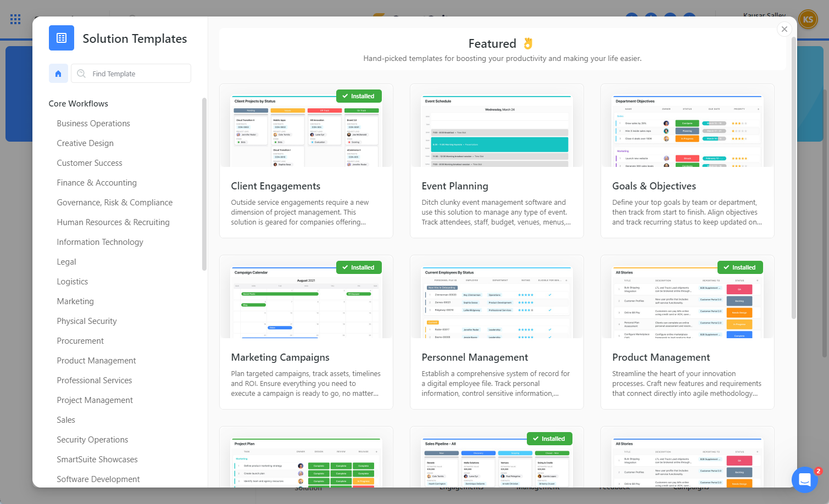Click the Event Schedule preview thumbnail
Image resolution: width=829 pixels, height=504 pixels.
coord(497,131)
